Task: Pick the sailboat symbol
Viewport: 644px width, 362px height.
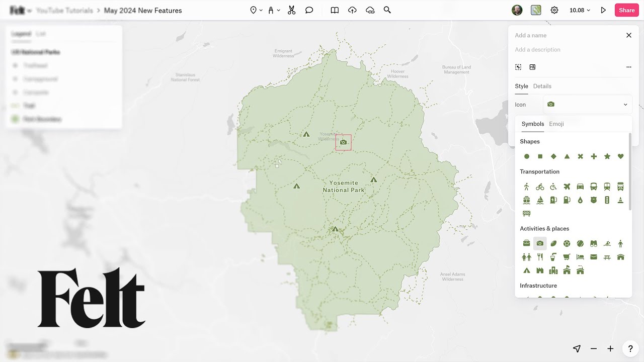Action: 540,200
